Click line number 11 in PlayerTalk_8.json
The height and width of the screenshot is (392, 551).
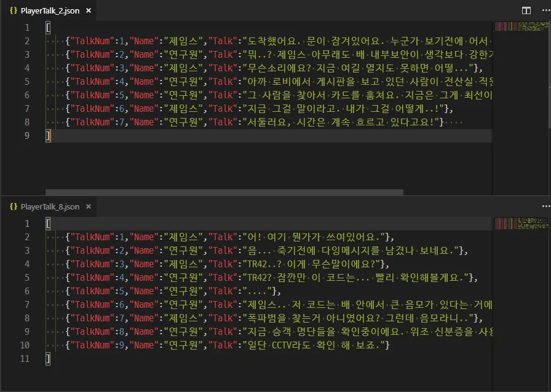(x=25, y=359)
